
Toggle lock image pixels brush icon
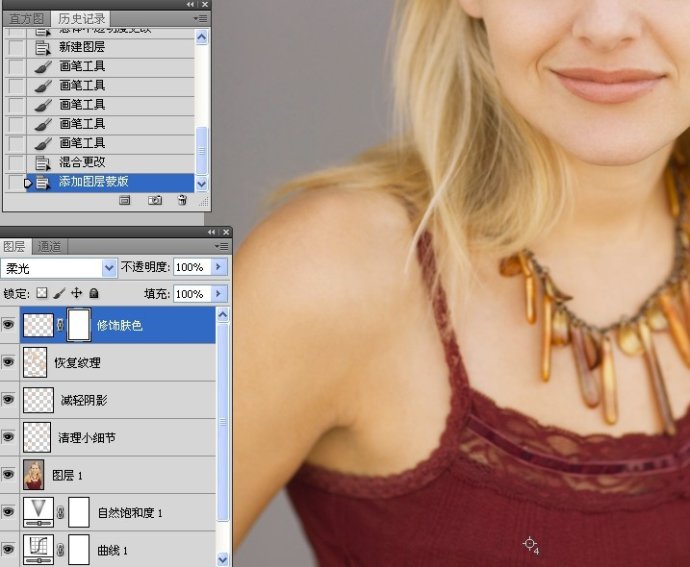pos(59,293)
